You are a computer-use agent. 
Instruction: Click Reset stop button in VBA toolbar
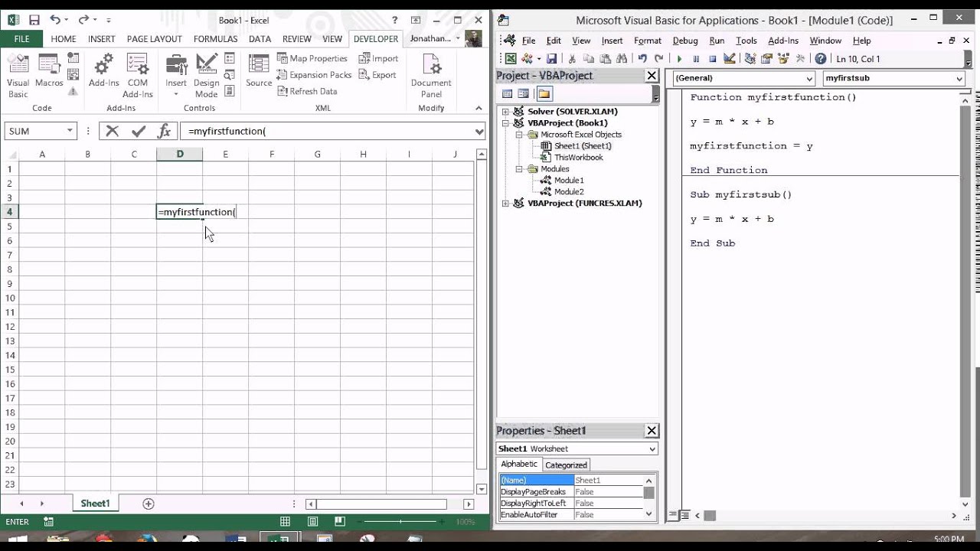(x=713, y=59)
